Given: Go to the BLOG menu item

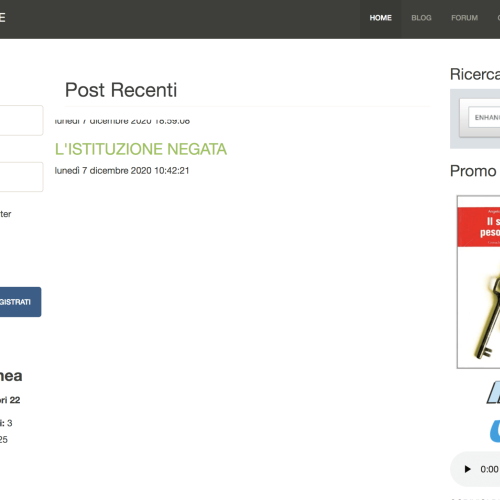Looking at the screenshot, I should point(421,18).
